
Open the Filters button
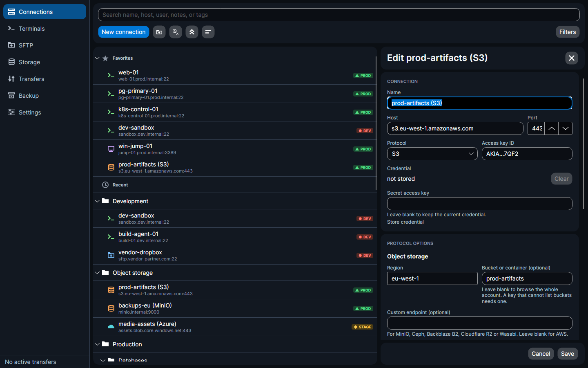568,32
